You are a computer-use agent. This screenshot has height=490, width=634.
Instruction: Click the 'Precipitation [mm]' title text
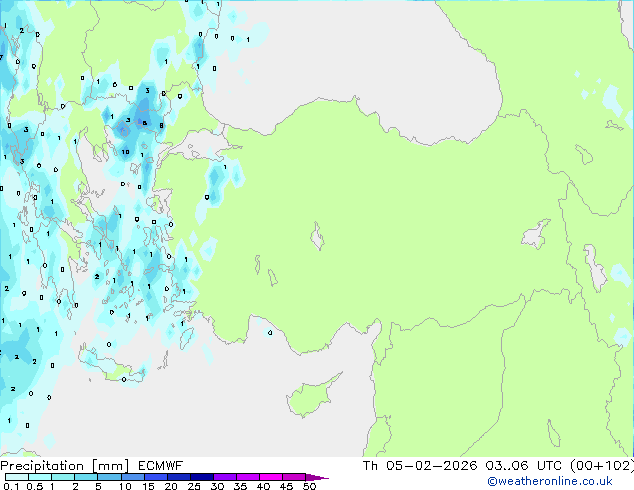pos(64,466)
